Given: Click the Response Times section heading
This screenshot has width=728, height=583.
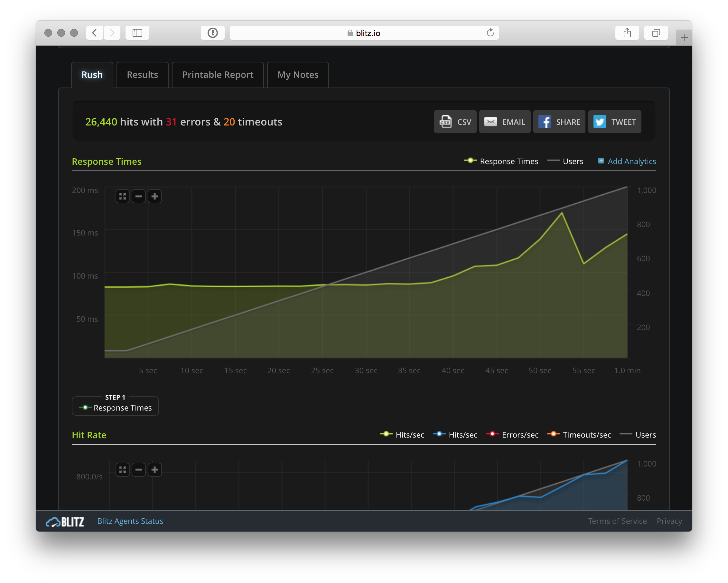Looking at the screenshot, I should [107, 162].
